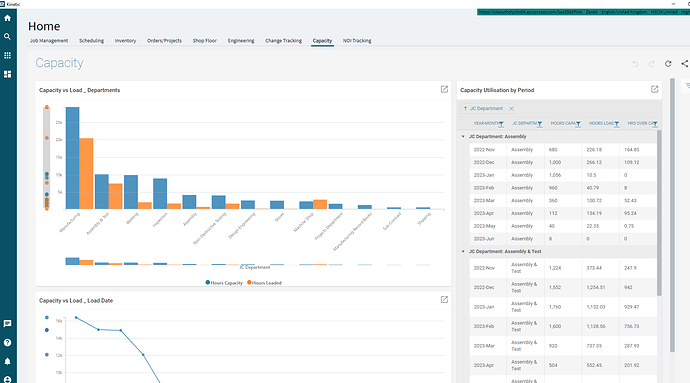
Task: Open the dashboard tiles icon in sidebar
Action: point(7,74)
